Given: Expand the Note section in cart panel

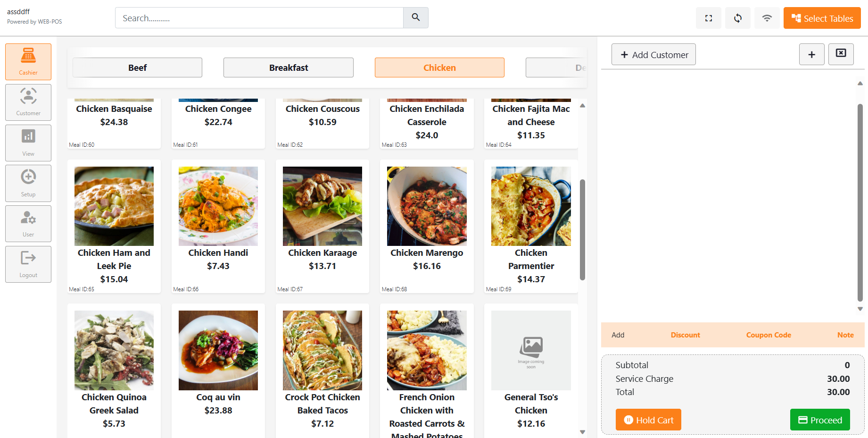Looking at the screenshot, I should point(845,335).
